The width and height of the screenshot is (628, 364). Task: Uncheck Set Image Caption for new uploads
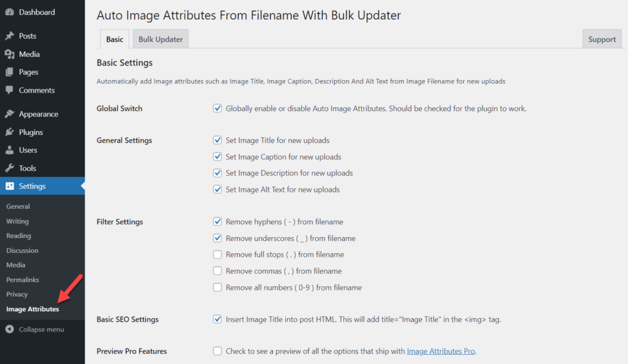(217, 156)
